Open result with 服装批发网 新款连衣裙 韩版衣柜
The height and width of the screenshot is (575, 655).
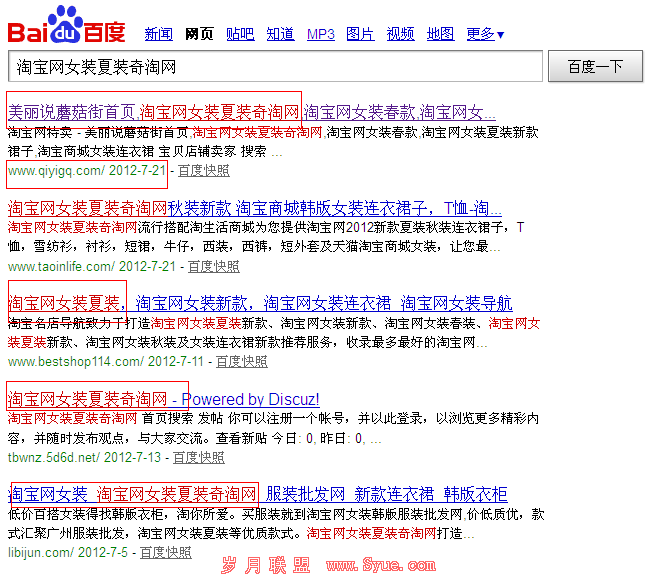point(257,494)
